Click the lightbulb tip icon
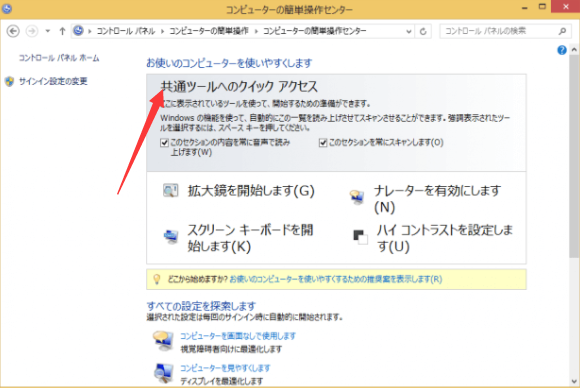 click(157, 279)
